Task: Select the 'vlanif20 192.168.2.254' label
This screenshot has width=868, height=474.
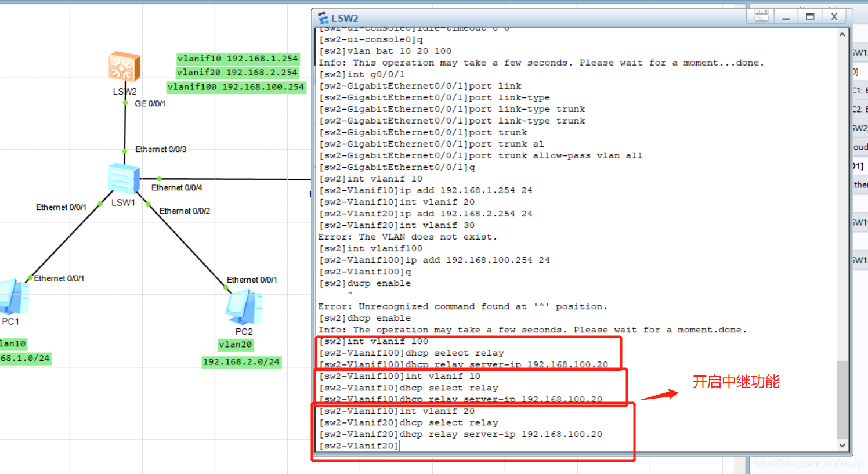Action: tap(237, 73)
